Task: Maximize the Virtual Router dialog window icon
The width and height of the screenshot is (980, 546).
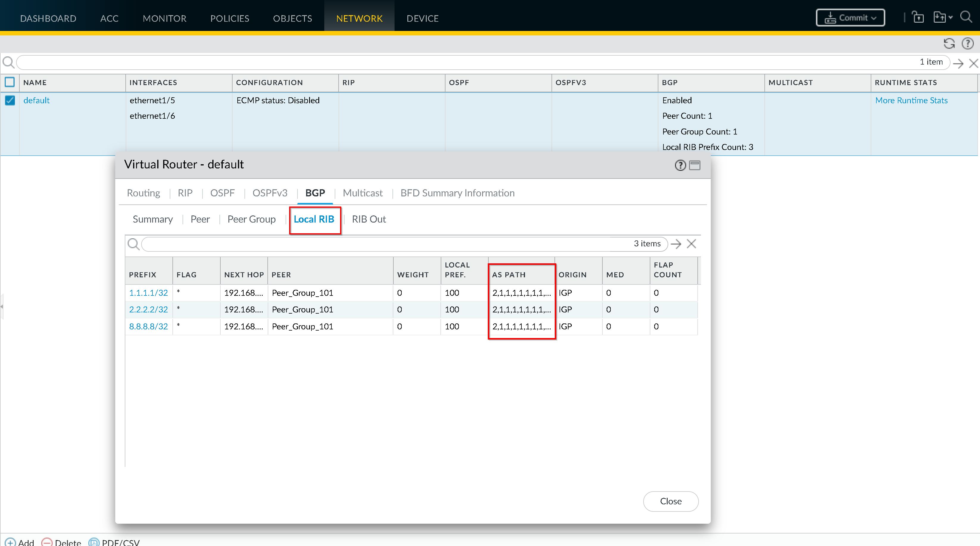Action: (x=695, y=165)
